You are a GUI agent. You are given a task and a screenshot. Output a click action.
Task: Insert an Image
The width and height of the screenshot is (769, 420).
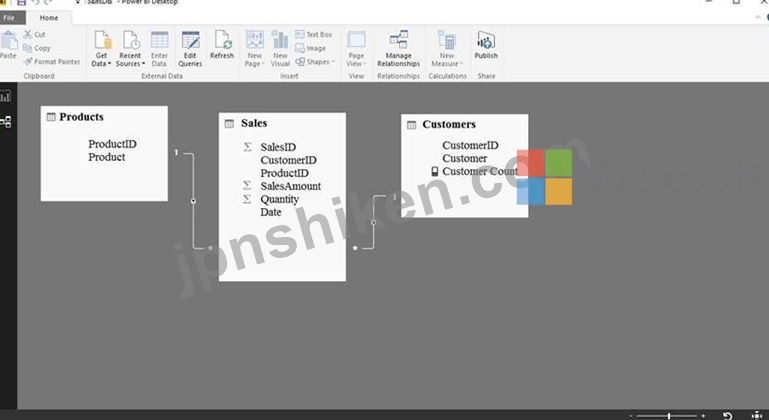coord(310,48)
